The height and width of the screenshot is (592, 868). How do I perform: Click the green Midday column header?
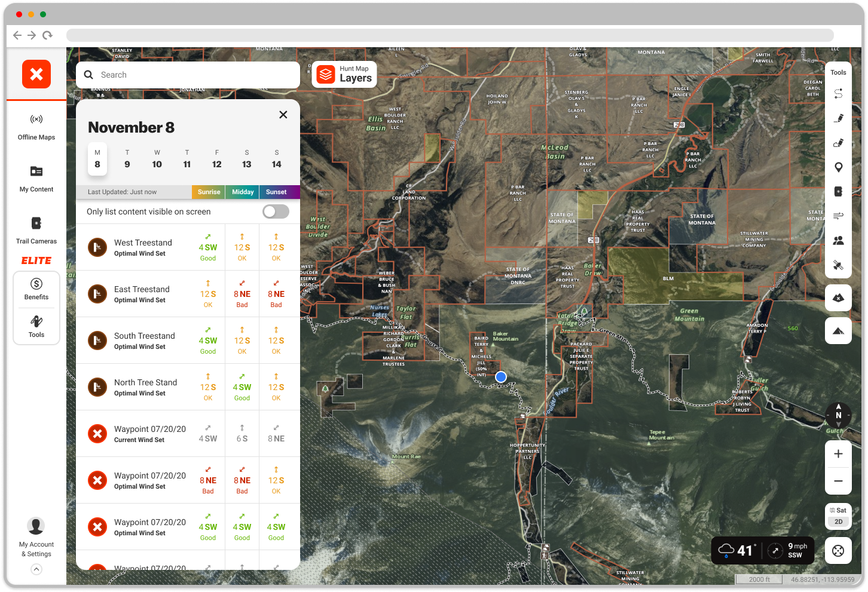243,192
